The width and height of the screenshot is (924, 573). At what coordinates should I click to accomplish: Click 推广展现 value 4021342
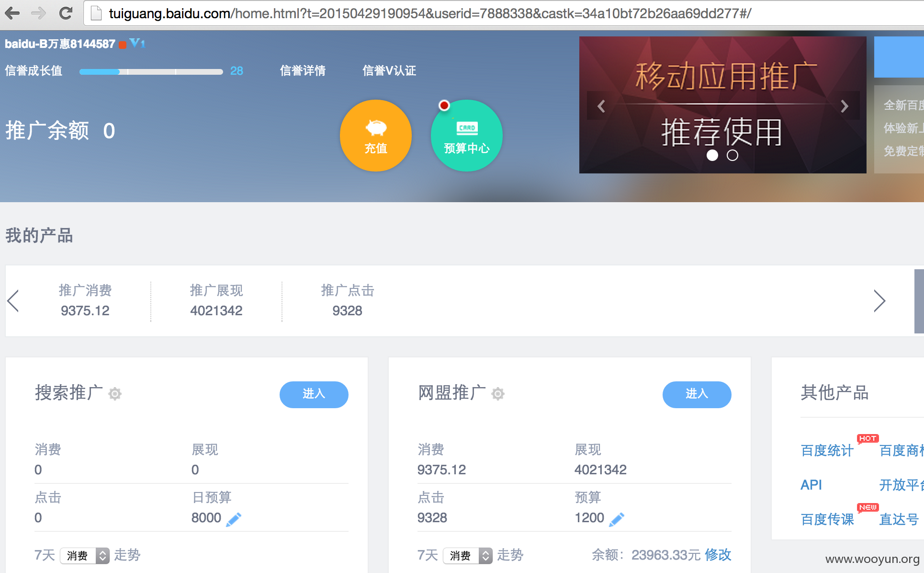(216, 310)
